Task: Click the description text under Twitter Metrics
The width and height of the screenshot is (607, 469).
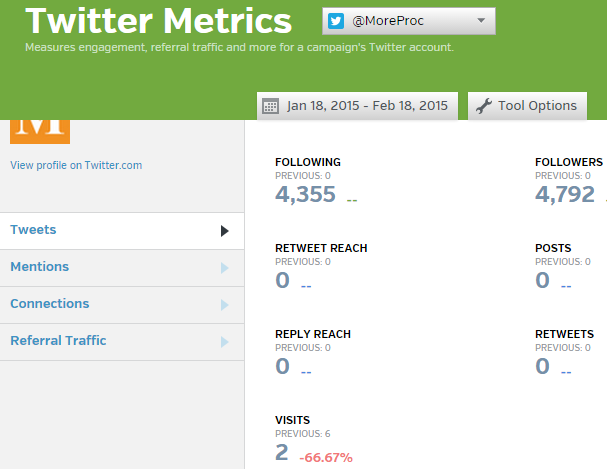Action: point(239,47)
